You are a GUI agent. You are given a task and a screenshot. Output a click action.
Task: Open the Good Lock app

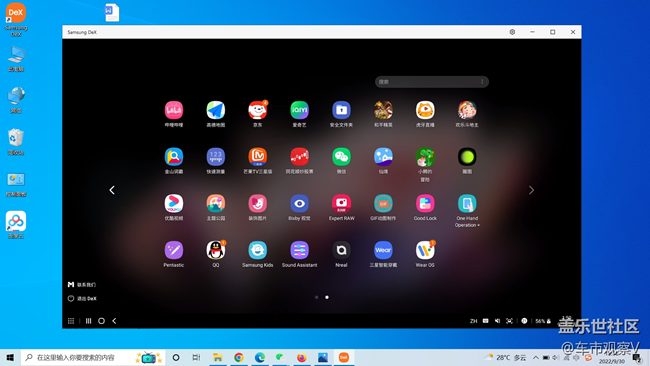(x=425, y=204)
